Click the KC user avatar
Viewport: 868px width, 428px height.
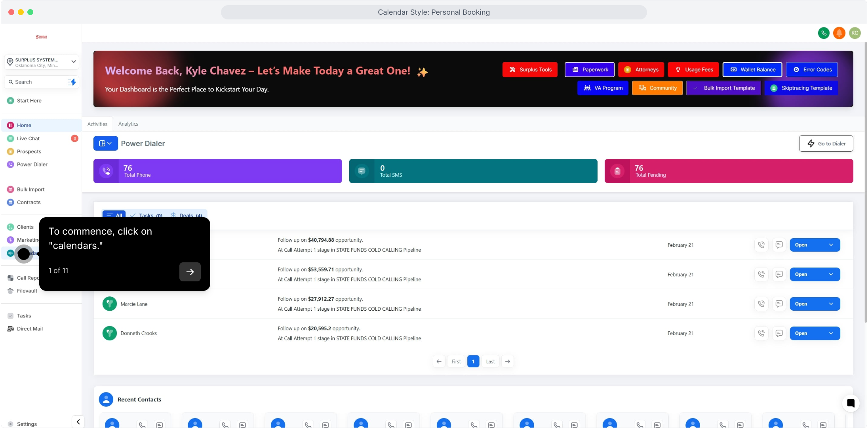pos(855,33)
